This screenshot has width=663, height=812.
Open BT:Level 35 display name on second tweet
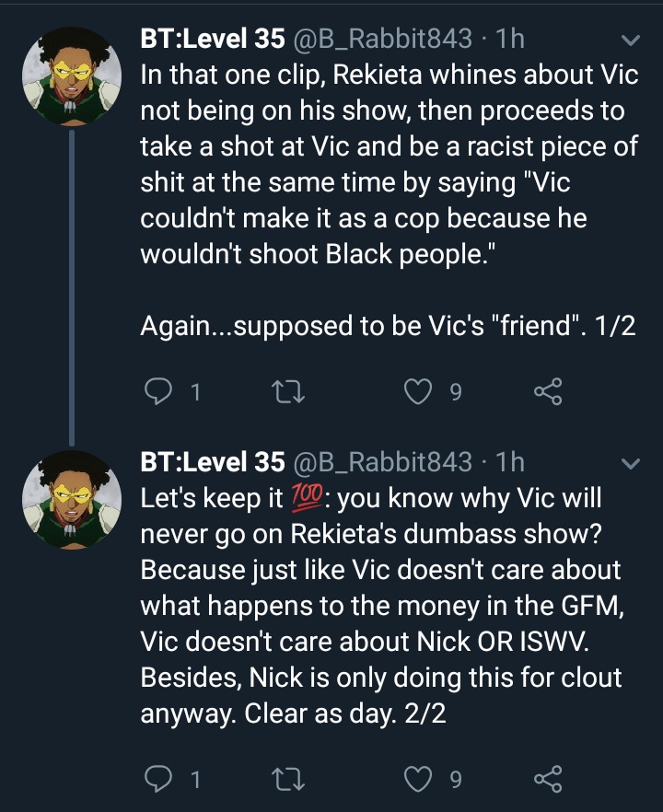pos(213,462)
